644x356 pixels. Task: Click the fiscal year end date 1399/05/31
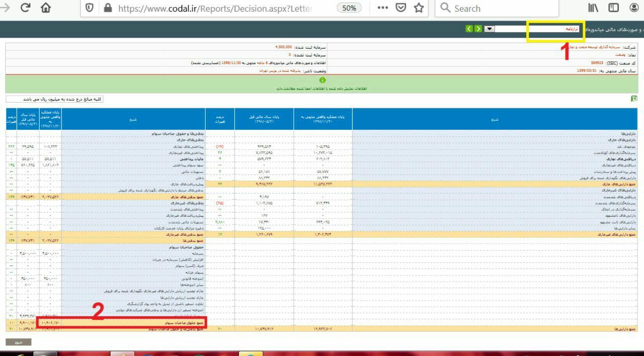586,71
